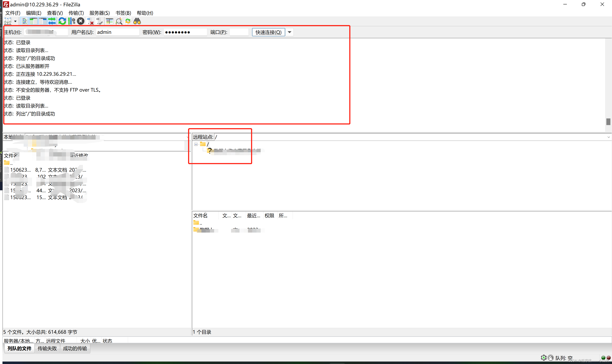The width and height of the screenshot is (612, 364).
Task: Open the 查看(V) menu
Action: 55,13
